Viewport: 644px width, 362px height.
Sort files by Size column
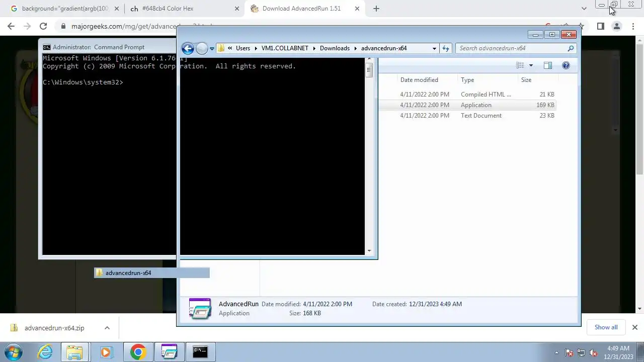click(x=526, y=80)
